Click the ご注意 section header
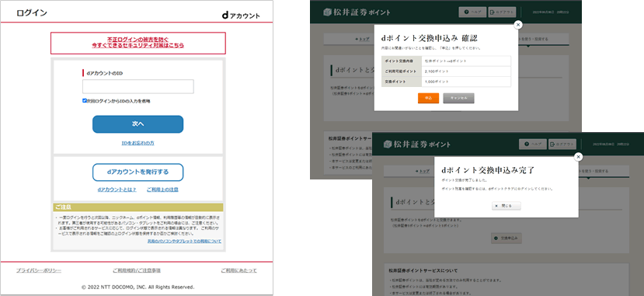Viewport: 644px width, 296px height. [x=138, y=207]
